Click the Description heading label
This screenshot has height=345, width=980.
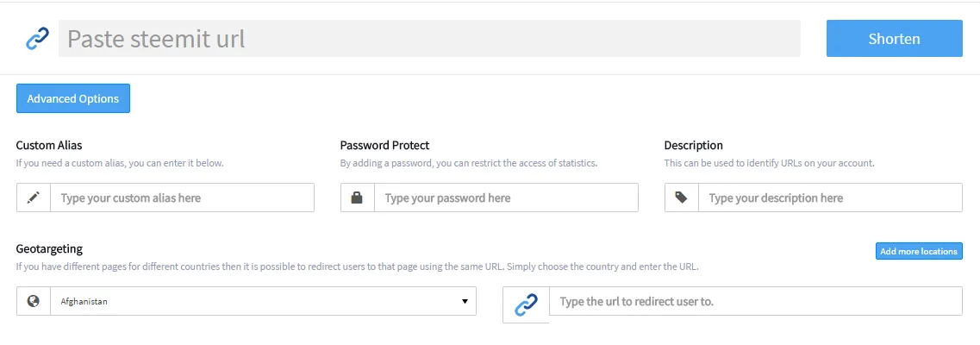click(694, 146)
